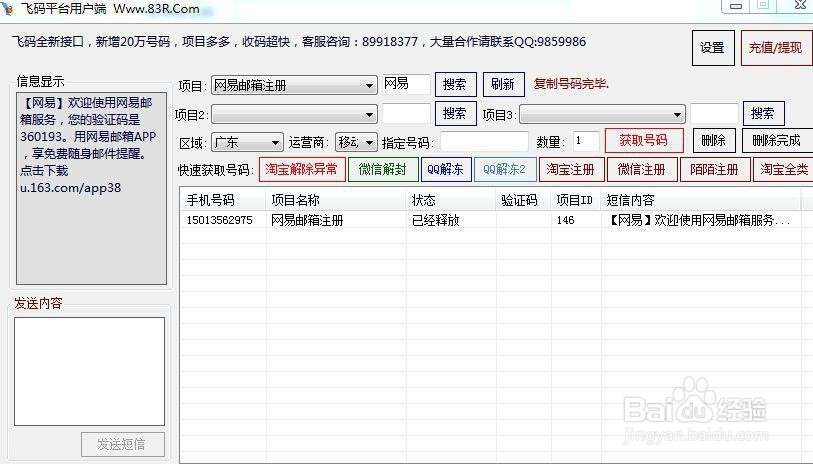Image resolution: width=813 pixels, height=464 pixels.
Task: Click the 删除完成 button
Action: click(777, 140)
